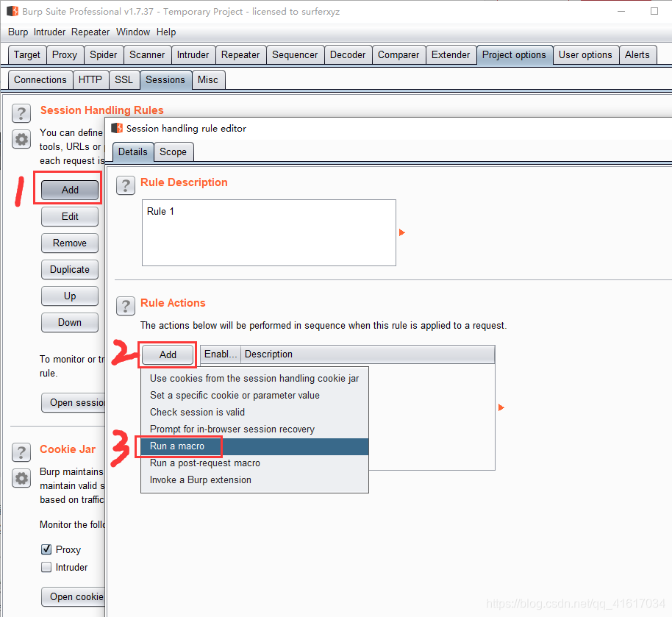Click the Remove rule button

click(x=70, y=243)
